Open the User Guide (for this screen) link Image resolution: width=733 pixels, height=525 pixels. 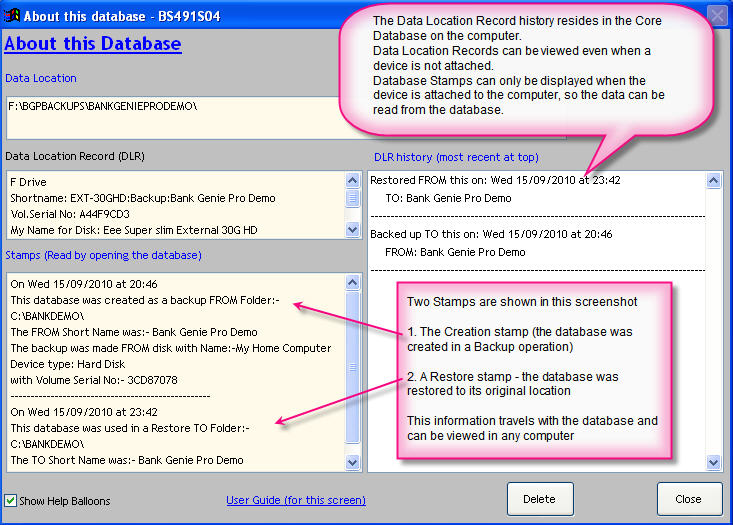tap(296, 500)
